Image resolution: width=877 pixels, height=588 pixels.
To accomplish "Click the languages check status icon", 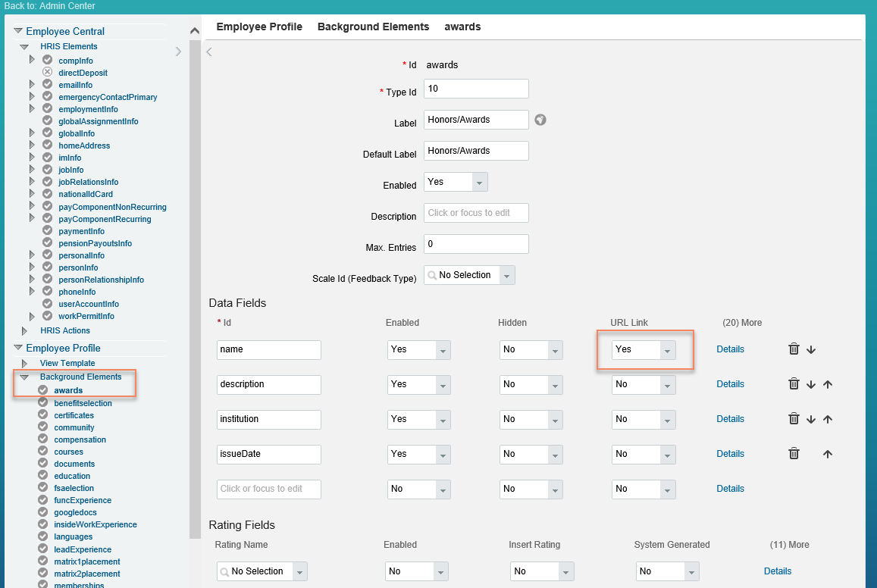I will (43, 536).
